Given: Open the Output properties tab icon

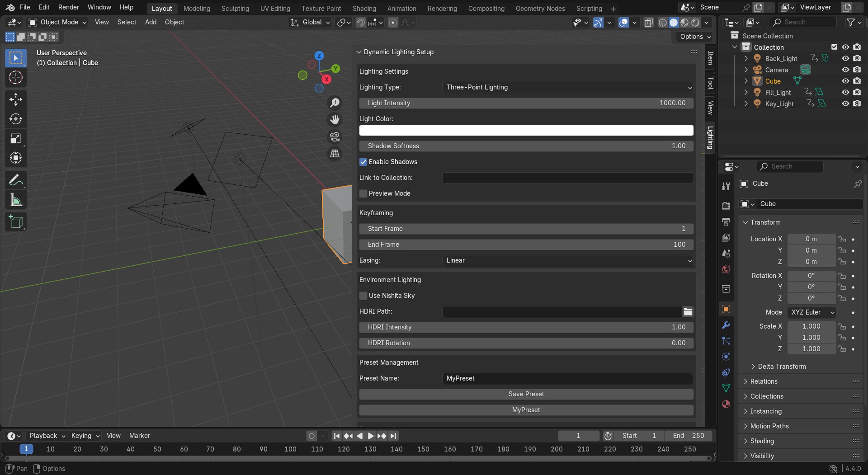Looking at the screenshot, I should [x=726, y=221].
